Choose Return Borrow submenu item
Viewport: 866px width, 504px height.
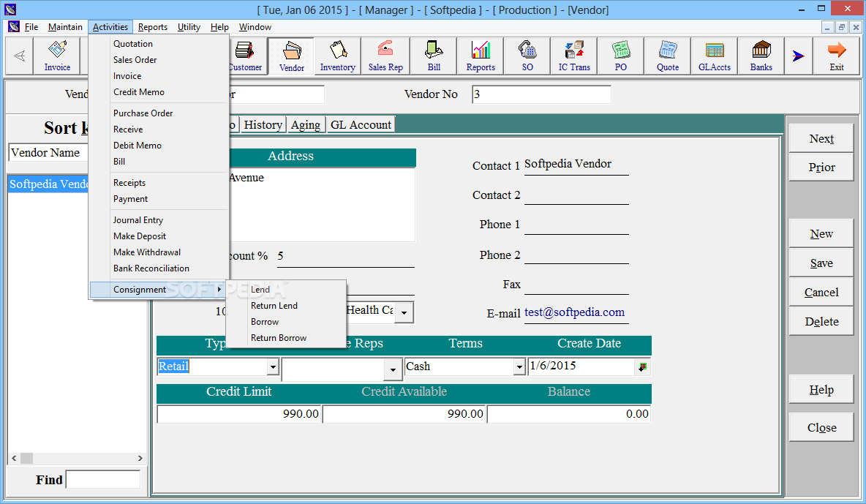pos(286,337)
